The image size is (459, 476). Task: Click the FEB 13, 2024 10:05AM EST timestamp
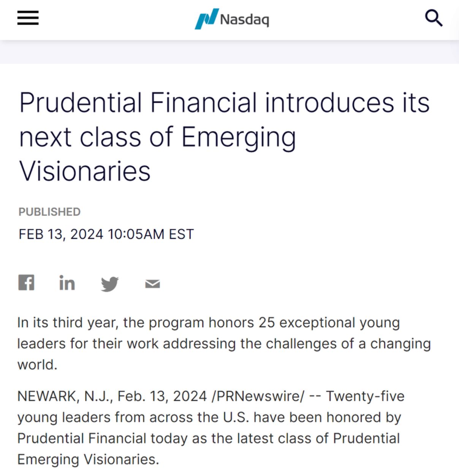click(106, 234)
